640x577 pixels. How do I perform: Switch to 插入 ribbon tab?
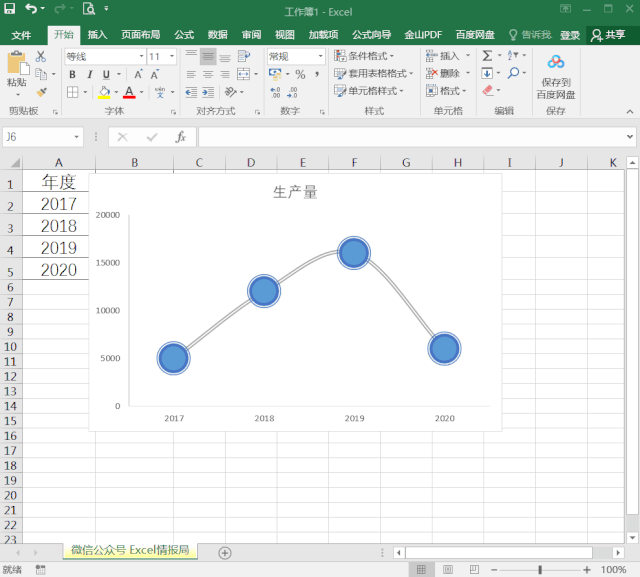97,35
